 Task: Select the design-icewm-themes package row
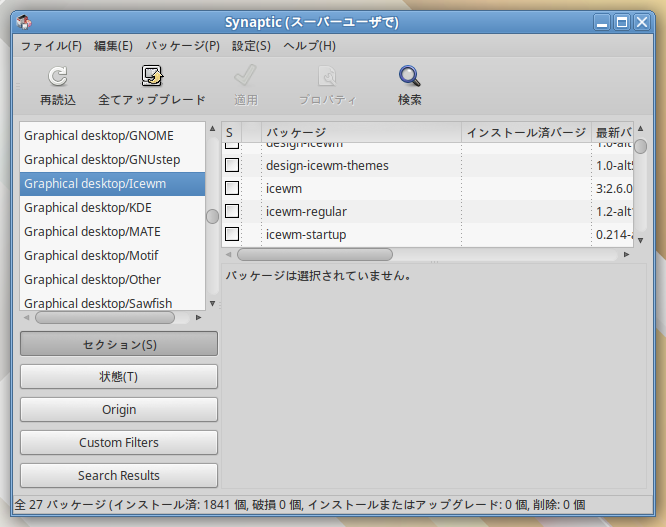click(x=428, y=165)
